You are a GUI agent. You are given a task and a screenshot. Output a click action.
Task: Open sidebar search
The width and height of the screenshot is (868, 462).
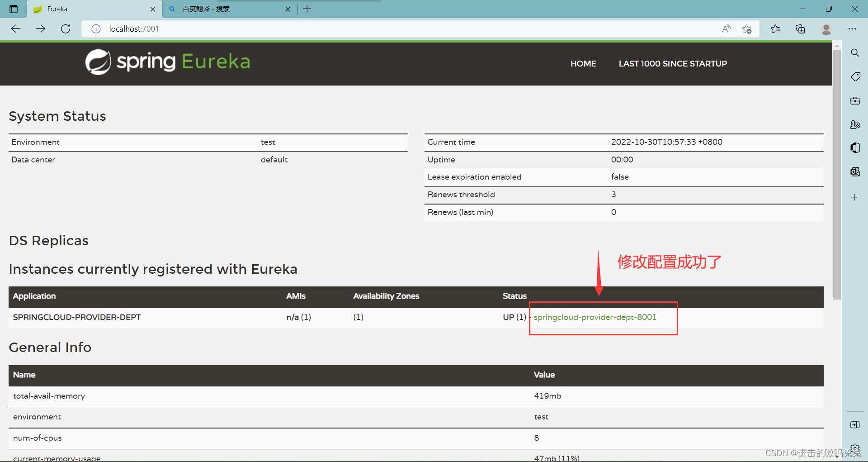pos(855,53)
